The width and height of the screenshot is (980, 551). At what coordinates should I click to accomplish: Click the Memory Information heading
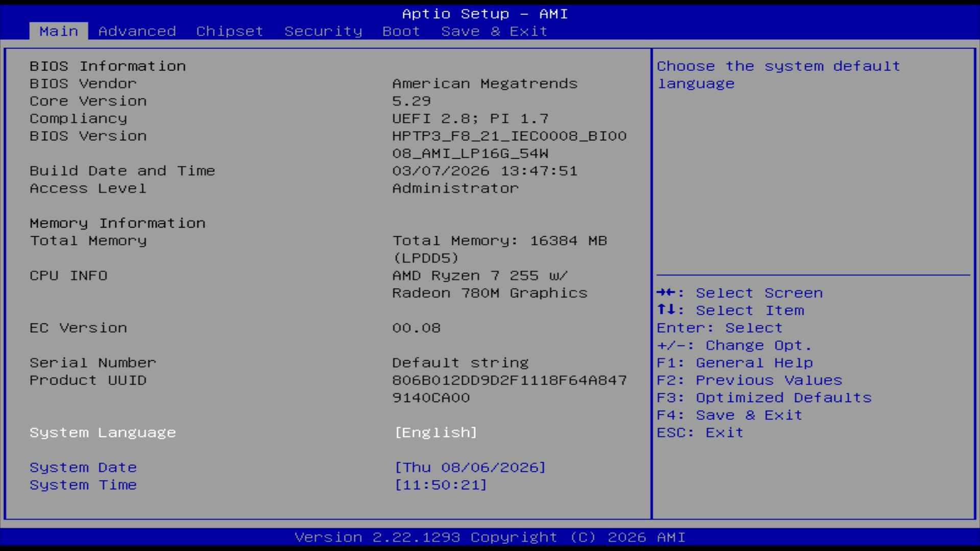(x=117, y=223)
